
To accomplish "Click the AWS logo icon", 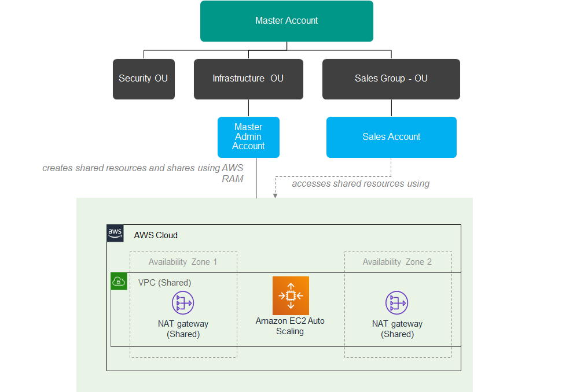I will [115, 233].
